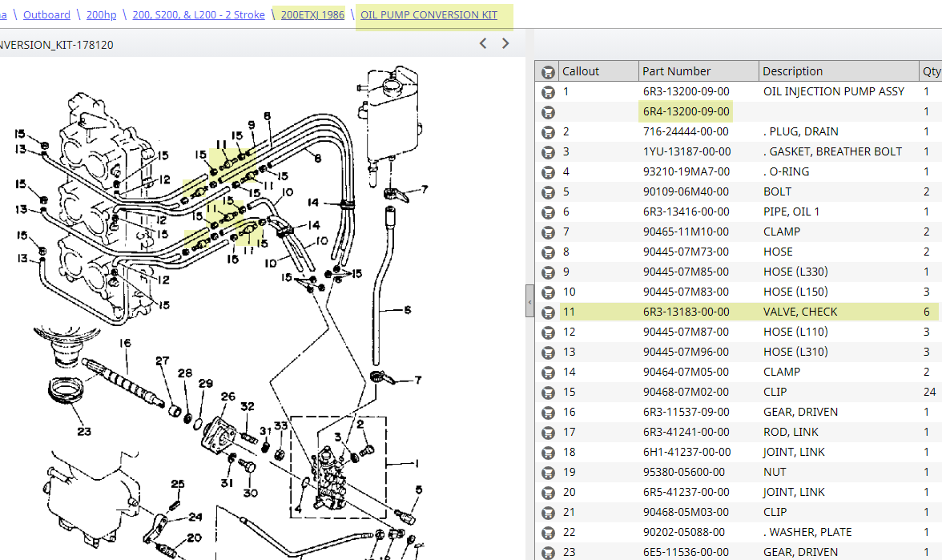
Task: Click cart icon for callout 14 CLAMP
Action: click(x=547, y=373)
